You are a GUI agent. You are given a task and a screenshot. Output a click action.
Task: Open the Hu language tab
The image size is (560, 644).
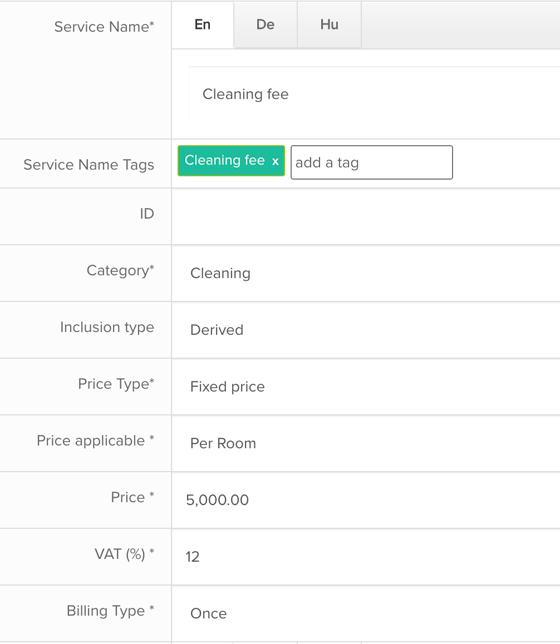329,25
